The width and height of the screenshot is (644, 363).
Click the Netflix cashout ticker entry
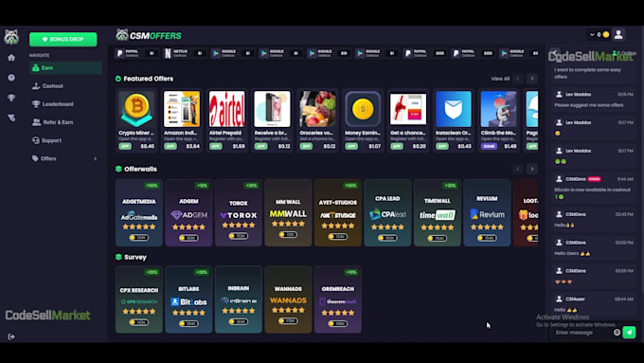pyautogui.click(x=186, y=53)
